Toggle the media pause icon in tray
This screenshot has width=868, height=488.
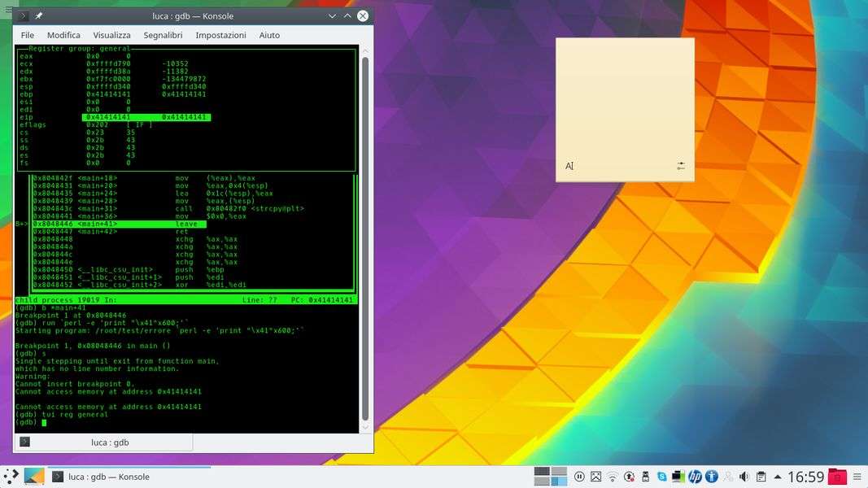tap(580, 477)
